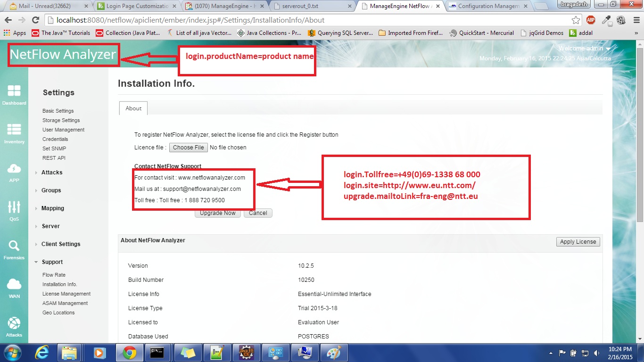Select the About tab

133,108
